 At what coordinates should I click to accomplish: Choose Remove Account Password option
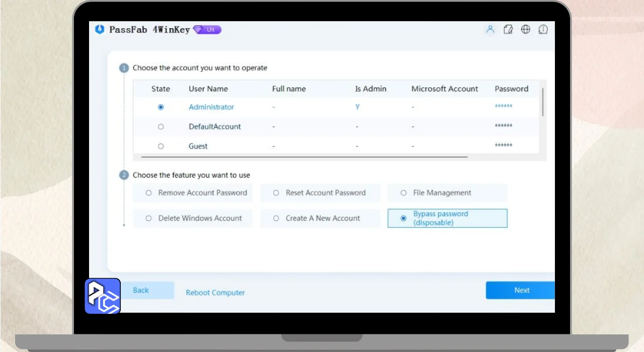pyautogui.click(x=193, y=193)
